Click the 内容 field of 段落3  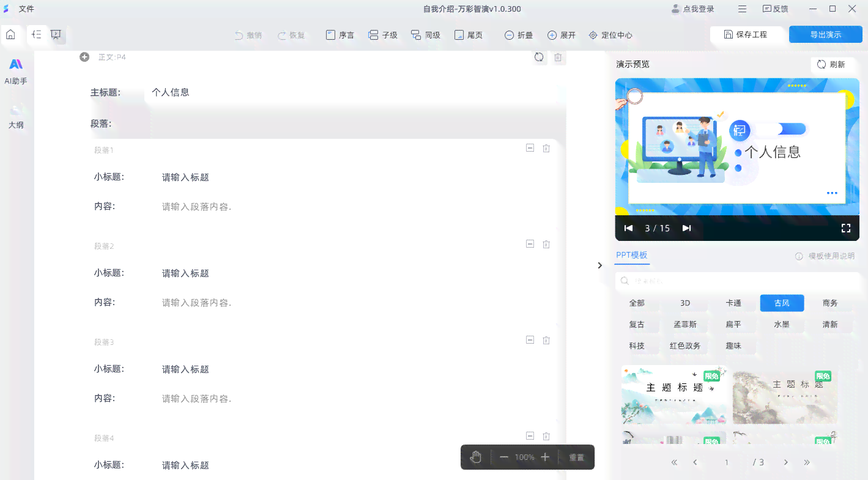click(355, 399)
